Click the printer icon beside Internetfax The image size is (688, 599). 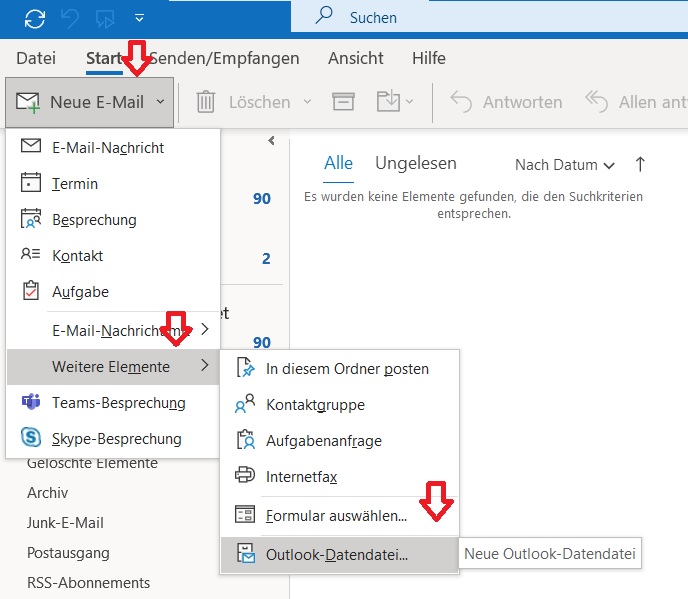pos(245,475)
